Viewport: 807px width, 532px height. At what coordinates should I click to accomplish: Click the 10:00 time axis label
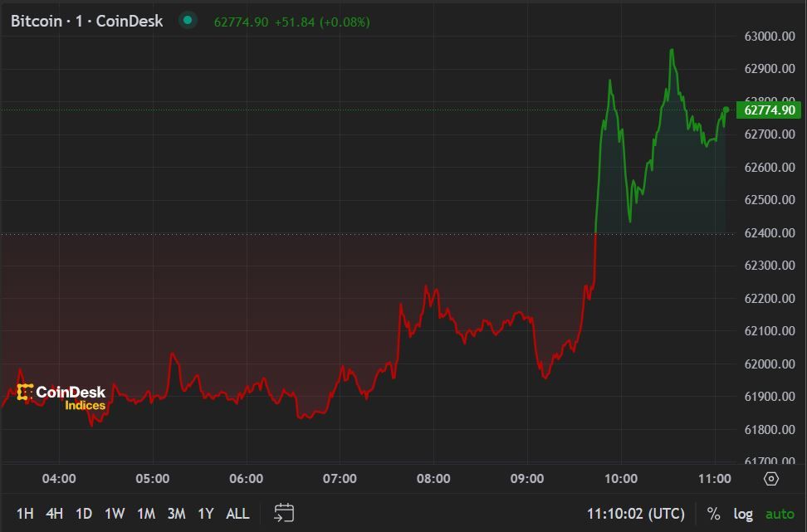[x=621, y=479]
